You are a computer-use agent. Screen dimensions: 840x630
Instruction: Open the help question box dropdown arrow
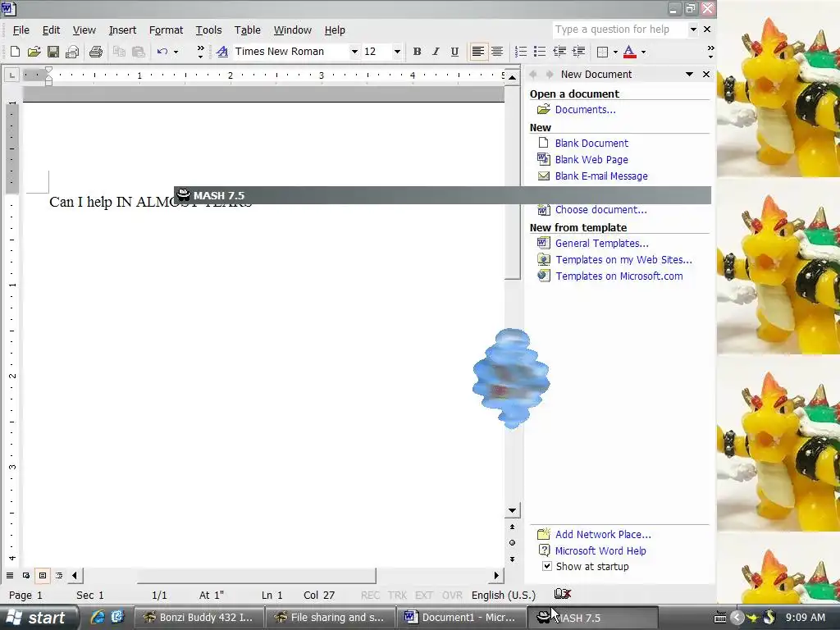tap(692, 30)
